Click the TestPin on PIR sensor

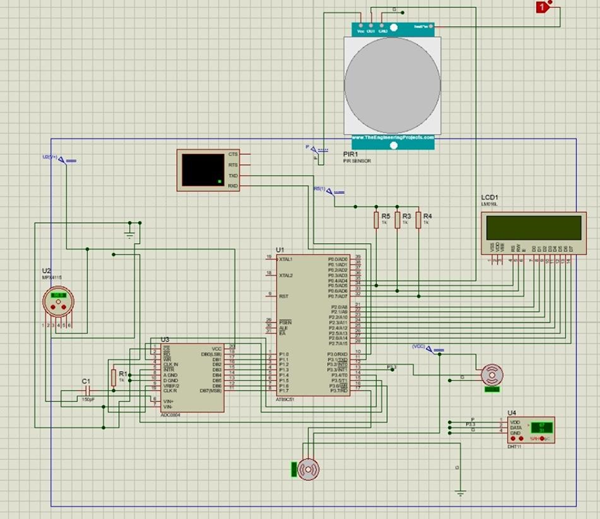431,26
